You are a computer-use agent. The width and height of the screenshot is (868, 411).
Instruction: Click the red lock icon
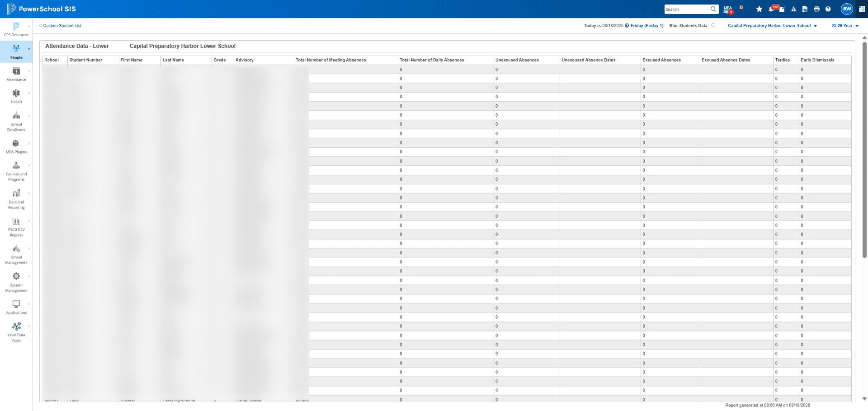point(741,7)
